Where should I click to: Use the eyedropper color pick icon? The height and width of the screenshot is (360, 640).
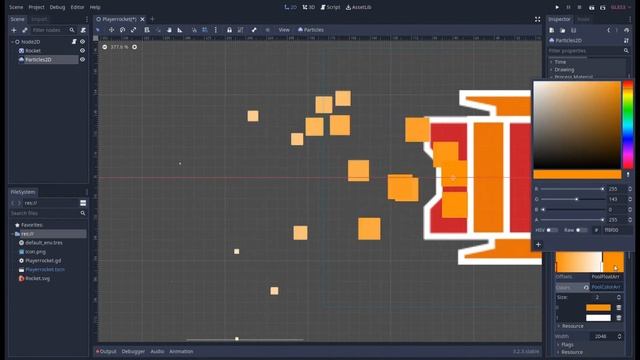coord(628,175)
